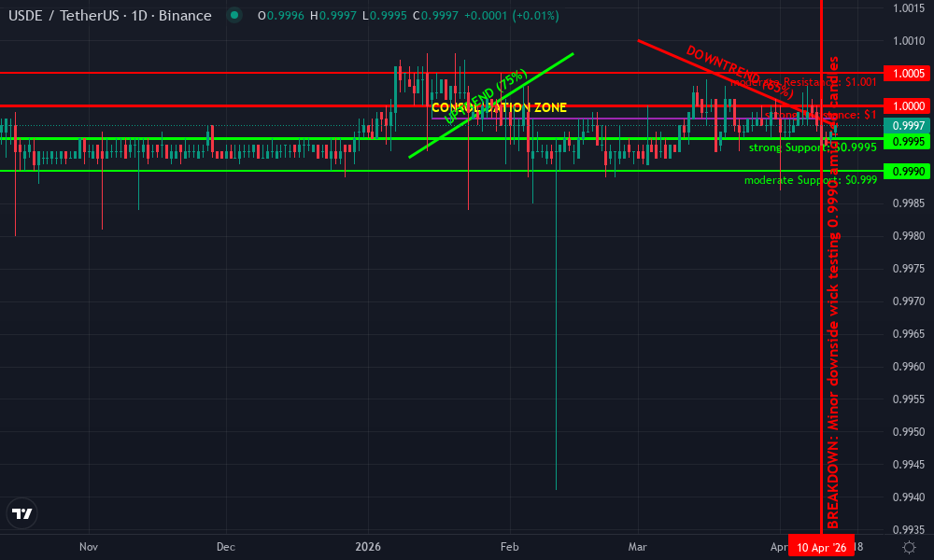
Task: Click the Mar label on time axis
Action: pyautogui.click(x=637, y=546)
